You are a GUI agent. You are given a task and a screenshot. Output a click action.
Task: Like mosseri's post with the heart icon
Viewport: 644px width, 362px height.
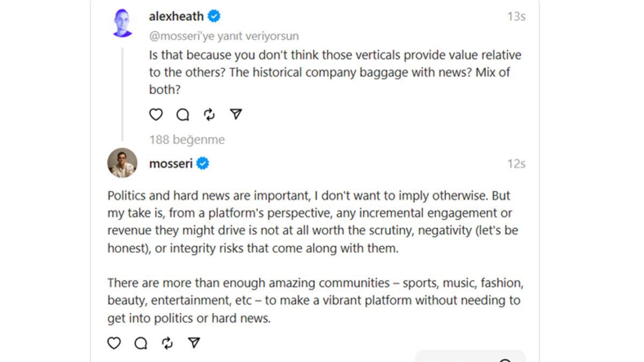click(114, 343)
